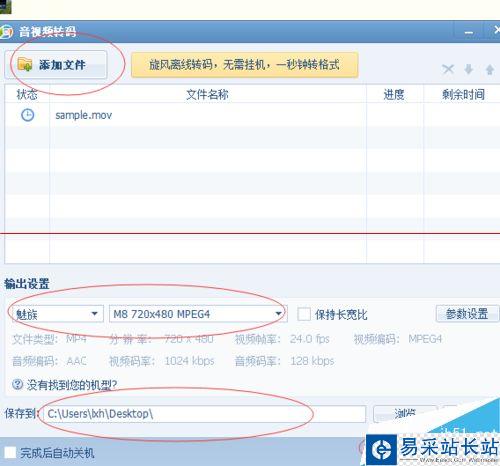Click the 保存到 path input field
The height and width of the screenshot is (466, 500).
204,414
